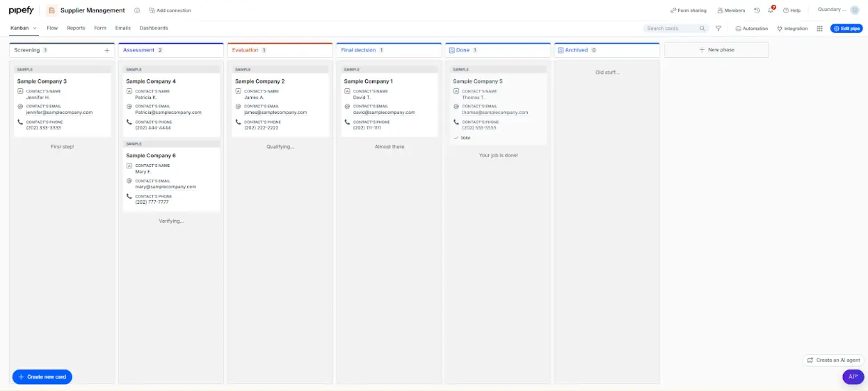The height and width of the screenshot is (391, 868).
Task: Click phone (202) 444-4444
Action: (152, 128)
